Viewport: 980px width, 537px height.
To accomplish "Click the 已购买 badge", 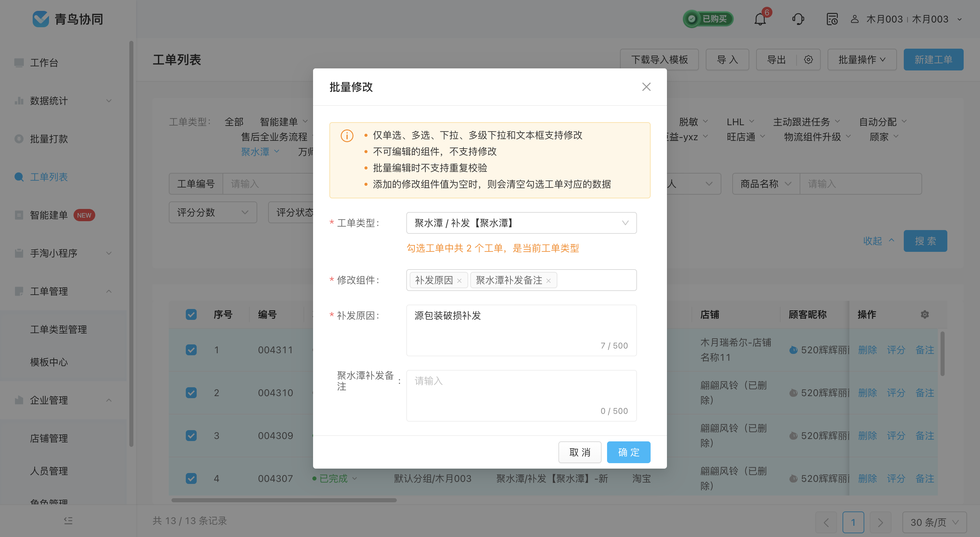I will pos(708,19).
